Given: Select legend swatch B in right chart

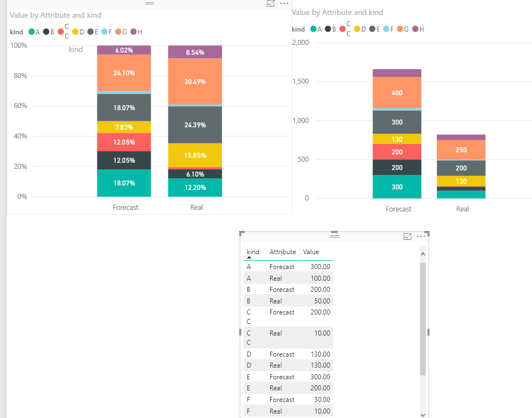Looking at the screenshot, I should [328, 29].
